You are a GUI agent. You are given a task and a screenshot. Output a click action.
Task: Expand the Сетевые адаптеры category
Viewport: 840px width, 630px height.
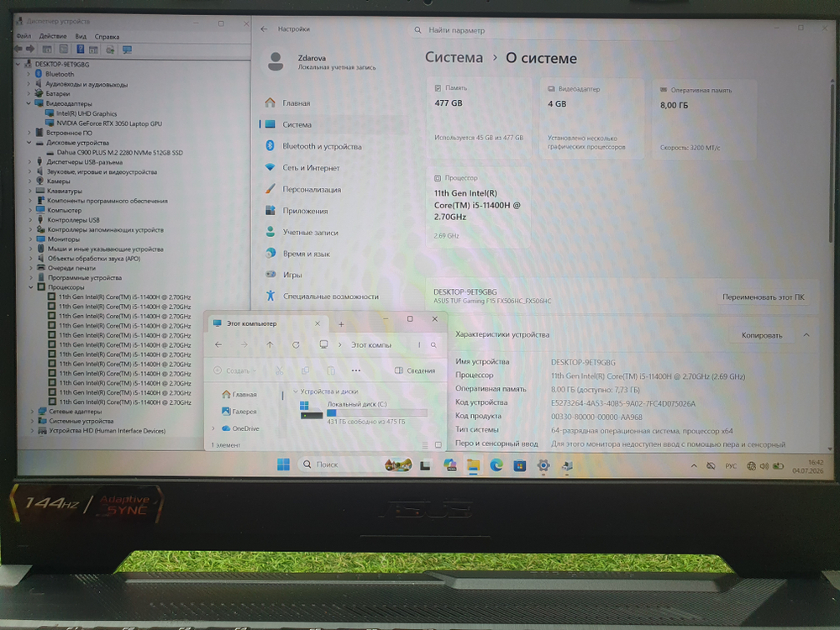[32, 412]
